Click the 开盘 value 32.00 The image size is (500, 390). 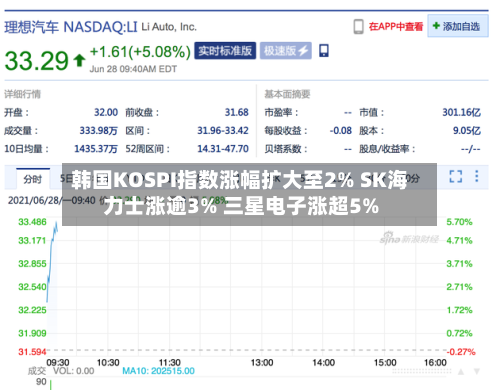point(106,112)
